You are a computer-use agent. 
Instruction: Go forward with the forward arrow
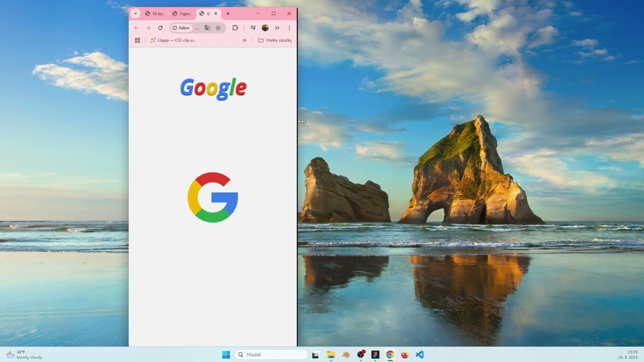(148, 28)
